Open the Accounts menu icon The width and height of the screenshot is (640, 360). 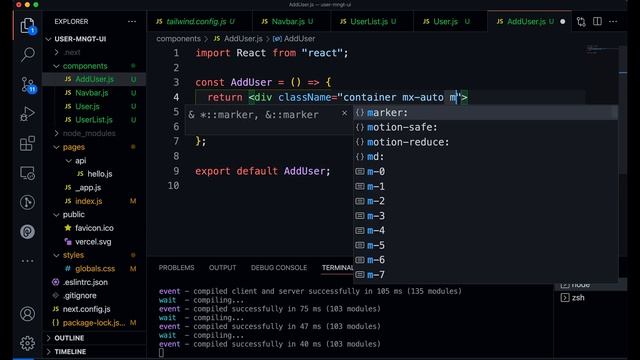tap(27, 314)
